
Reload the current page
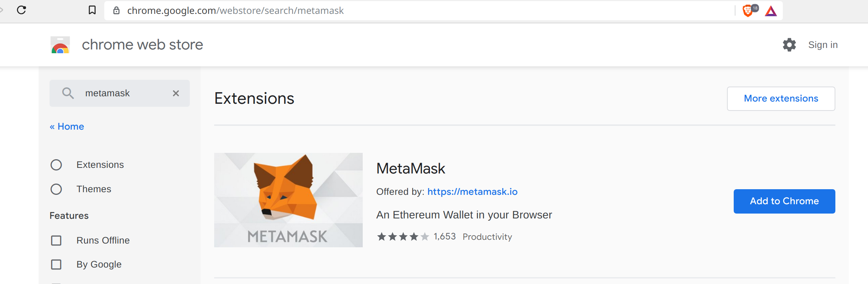point(21,10)
